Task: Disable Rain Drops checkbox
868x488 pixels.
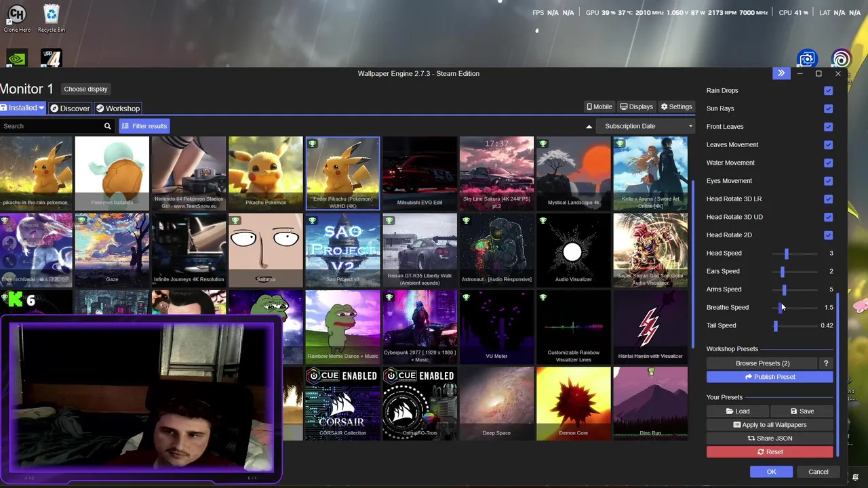Action: point(828,90)
